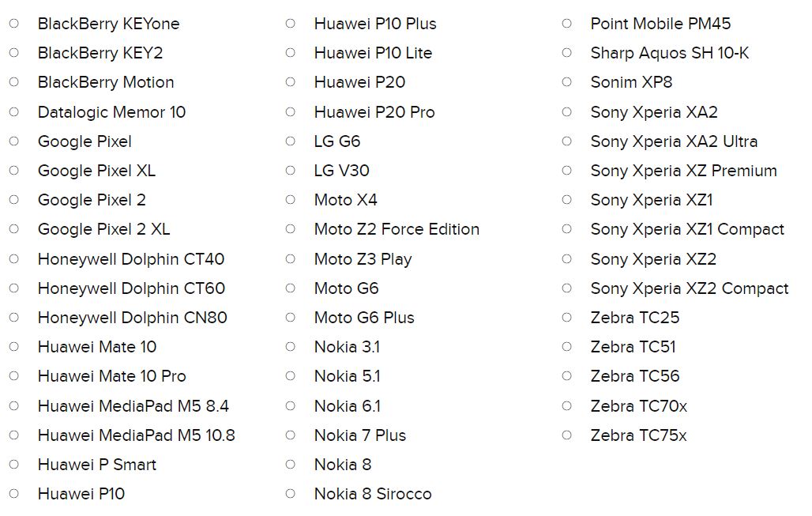Select the BlackBerry KEYone radio button
Screen dimensions: 812x516
coord(14,24)
